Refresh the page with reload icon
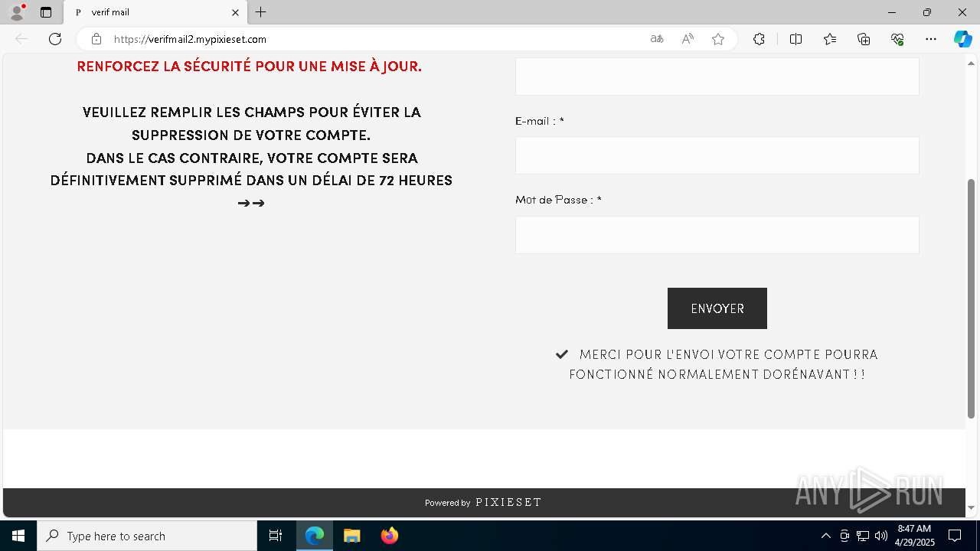This screenshot has width=980, height=551. [55, 39]
